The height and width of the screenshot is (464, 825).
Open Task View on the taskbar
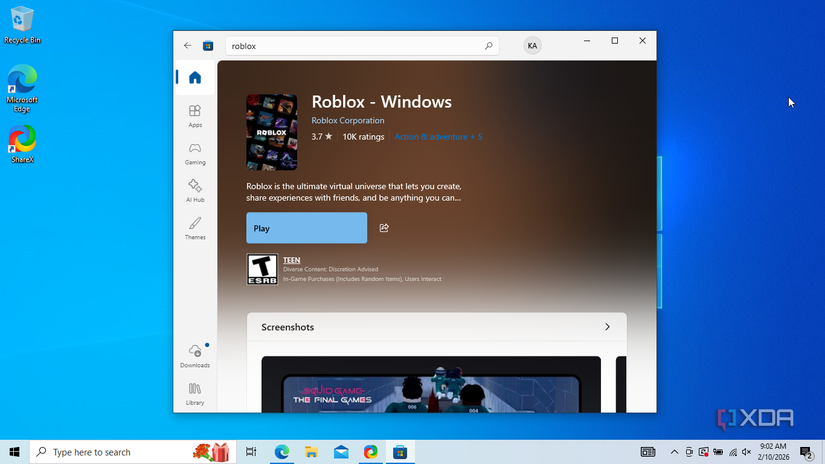(x=251, y=452)
